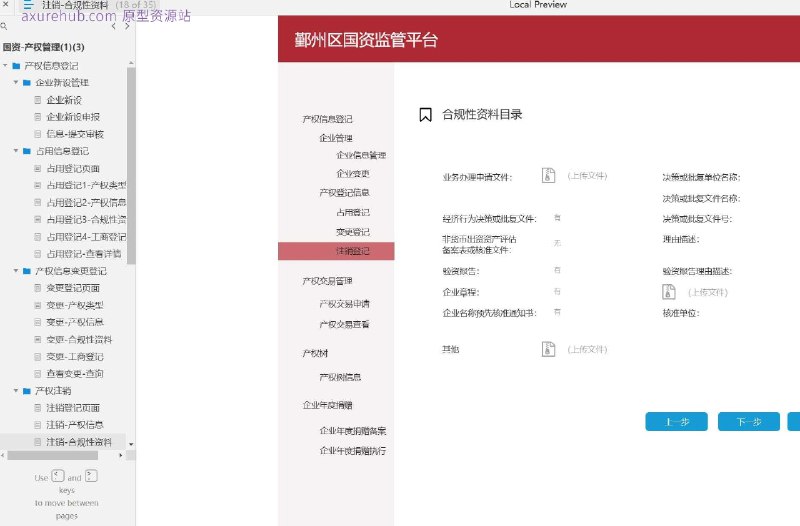Open the 变更登记页面 page
This screenshot has height=526, width=800.
73,288
